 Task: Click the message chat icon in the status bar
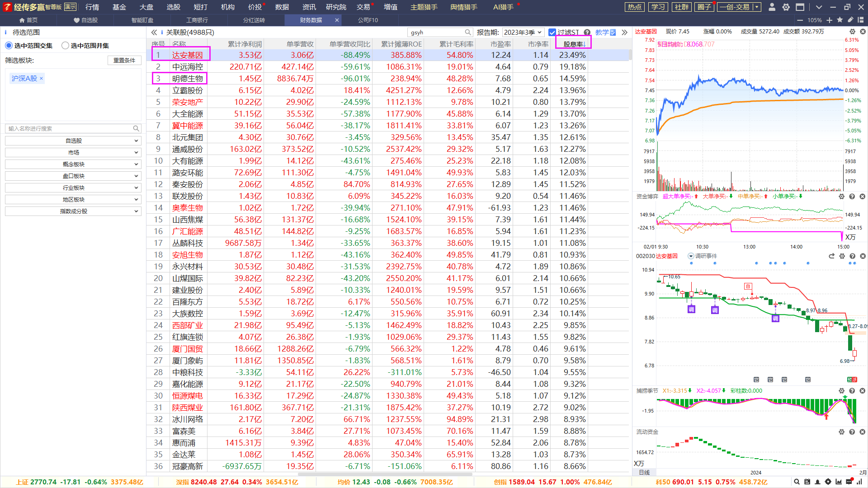[849, 482]
